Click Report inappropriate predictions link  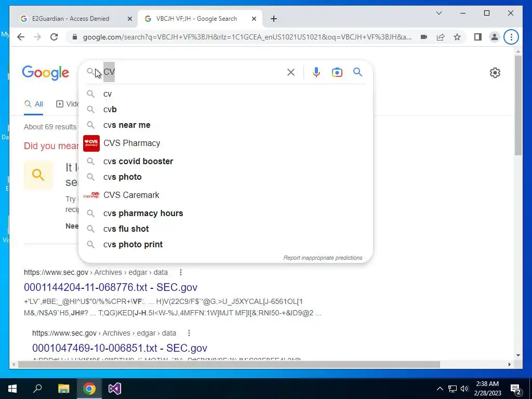pos(323,258)
